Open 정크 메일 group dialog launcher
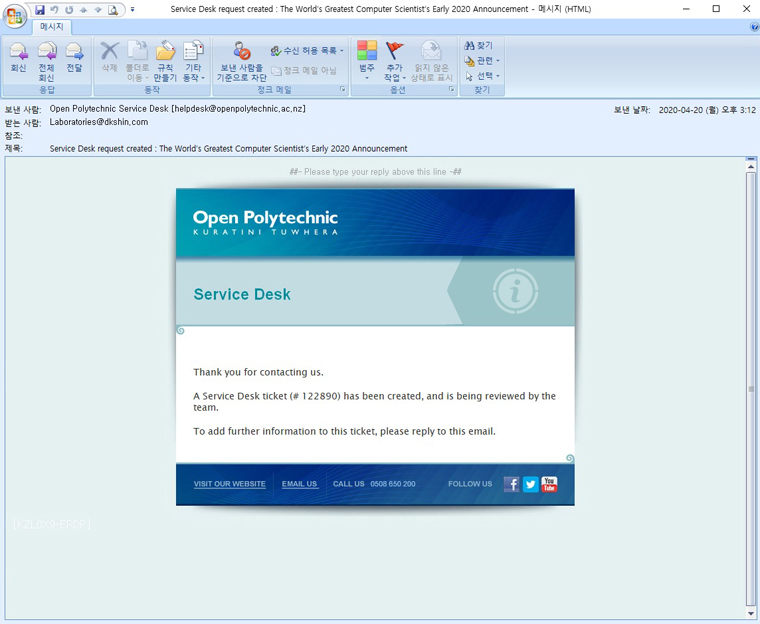This screenshot has width=760, height=624. [343, 89]
